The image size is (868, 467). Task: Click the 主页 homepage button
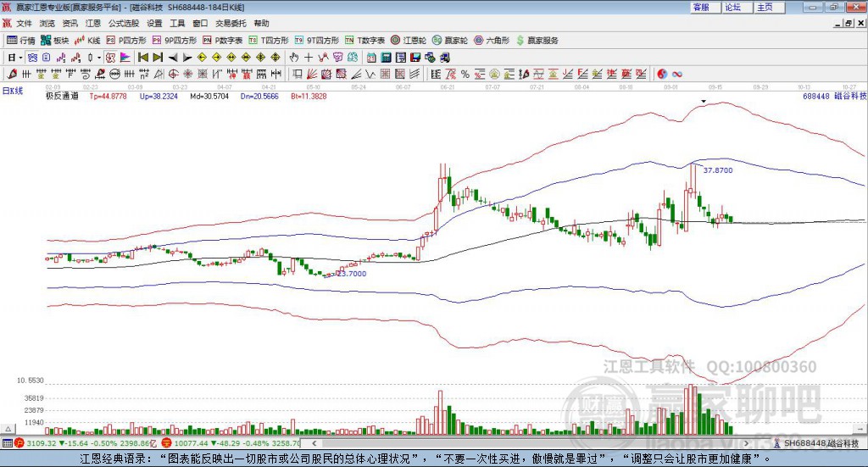[769, 7]
